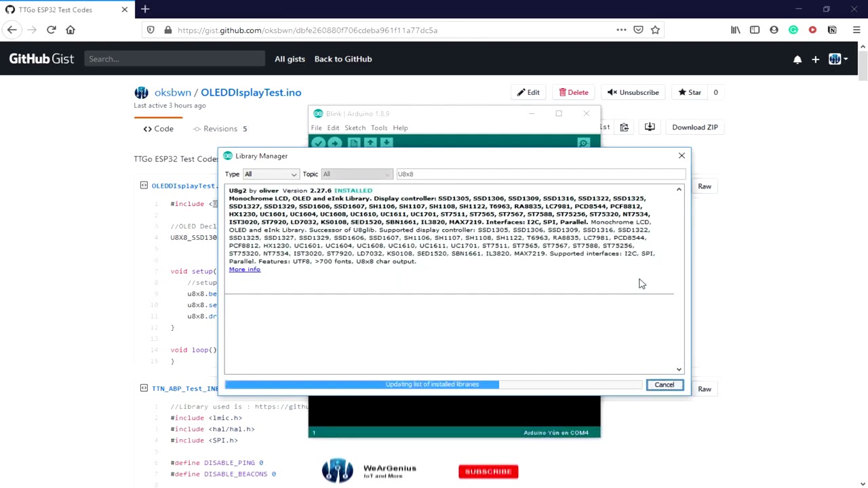The width and height of the screenshot is (868, 488).
Task: Click the Unsubscribe button
Action: click(x=633, y=92)
